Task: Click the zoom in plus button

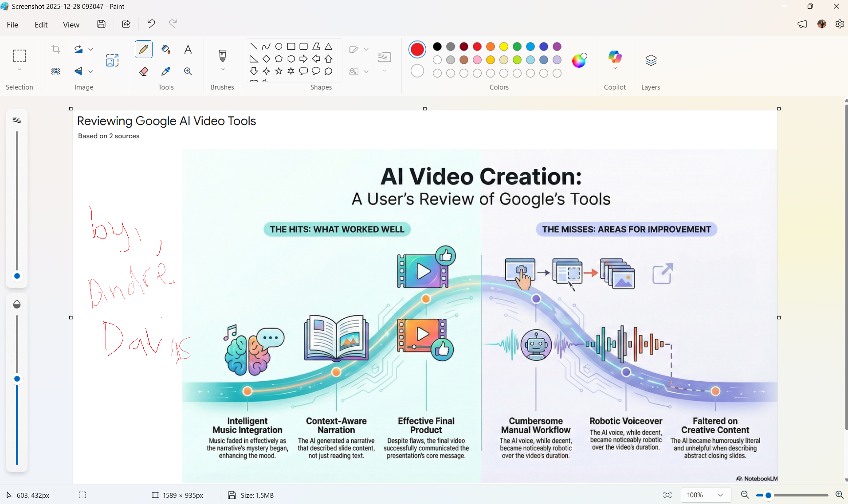Action: [839, 495]
